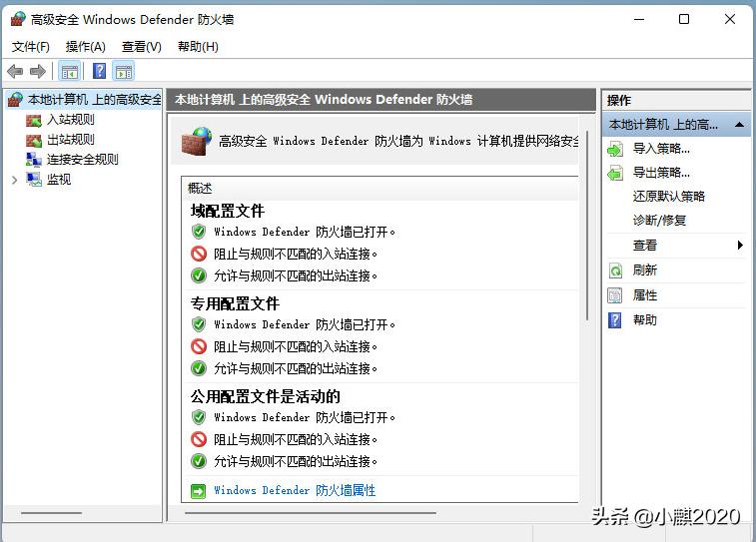Click the 操作 pane header
The width and height of the screenshot is (756, 542).
618,100
